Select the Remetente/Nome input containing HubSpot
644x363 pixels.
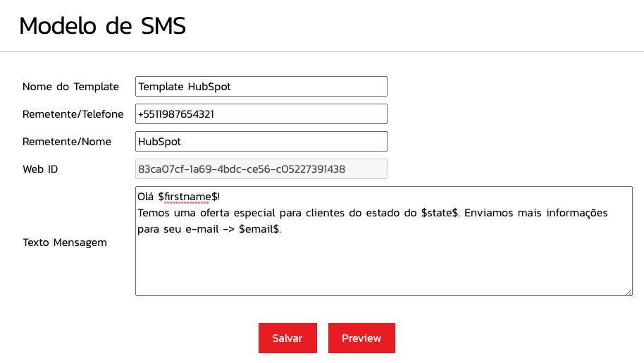coord(261,142)
